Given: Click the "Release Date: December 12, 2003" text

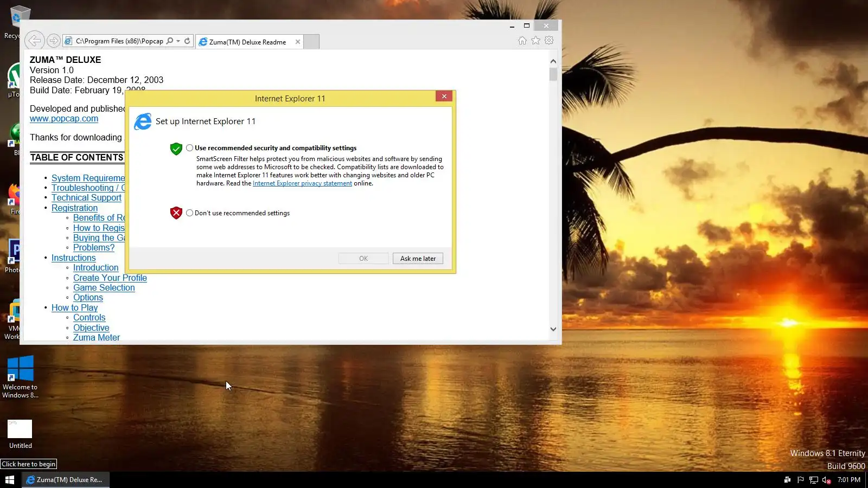Looking at the screenshot, I should pos(97,80).
